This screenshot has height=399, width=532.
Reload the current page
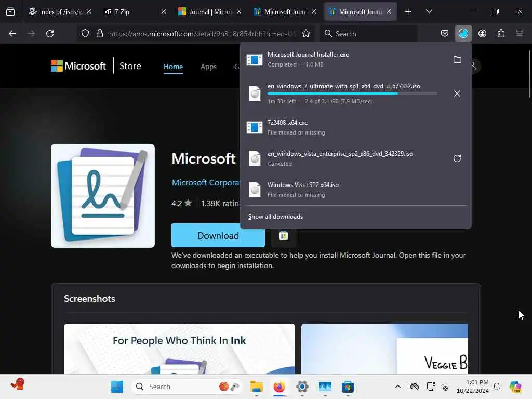50,34
